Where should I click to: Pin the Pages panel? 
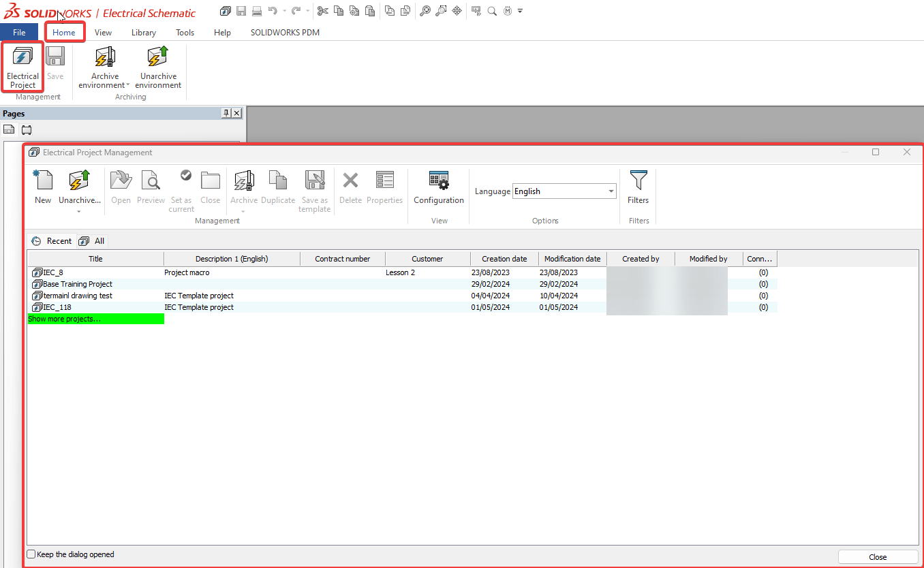[x=228, y=113]
